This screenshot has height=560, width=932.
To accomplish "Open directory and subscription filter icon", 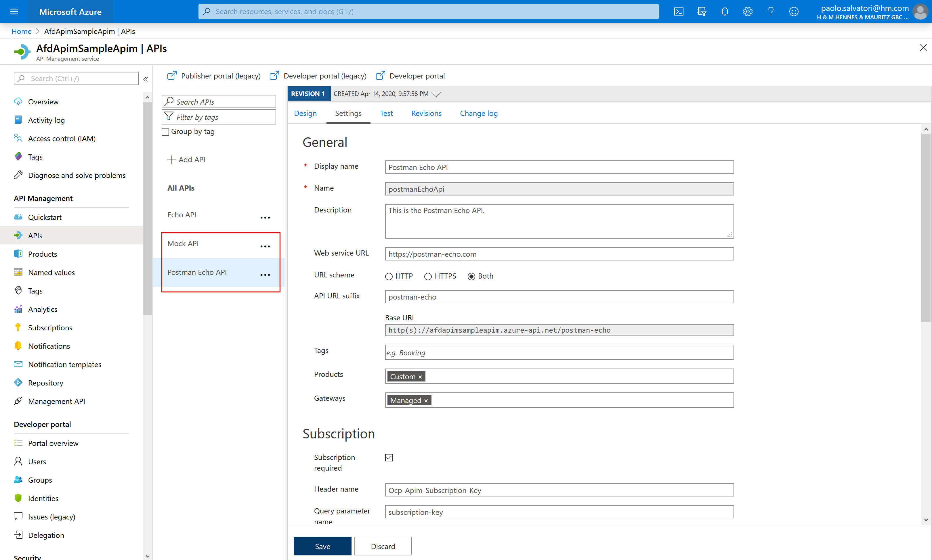I will pos(701,11).
